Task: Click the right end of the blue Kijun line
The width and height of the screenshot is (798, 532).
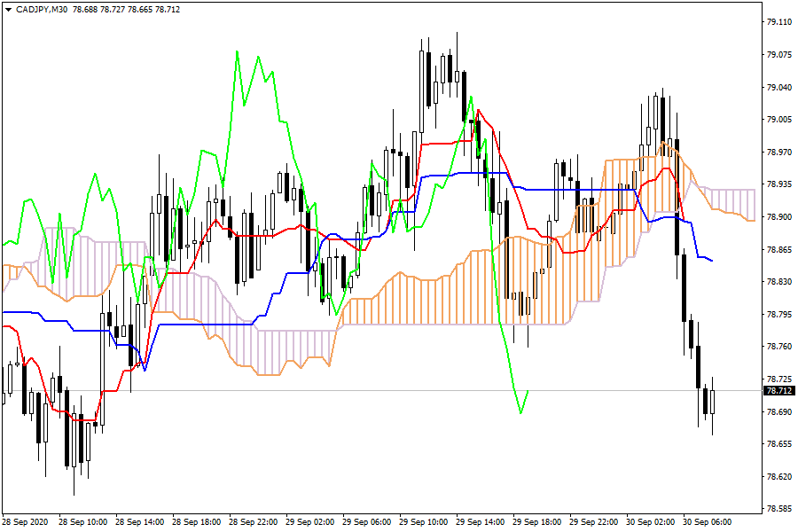Action: (x=712, y=261)
